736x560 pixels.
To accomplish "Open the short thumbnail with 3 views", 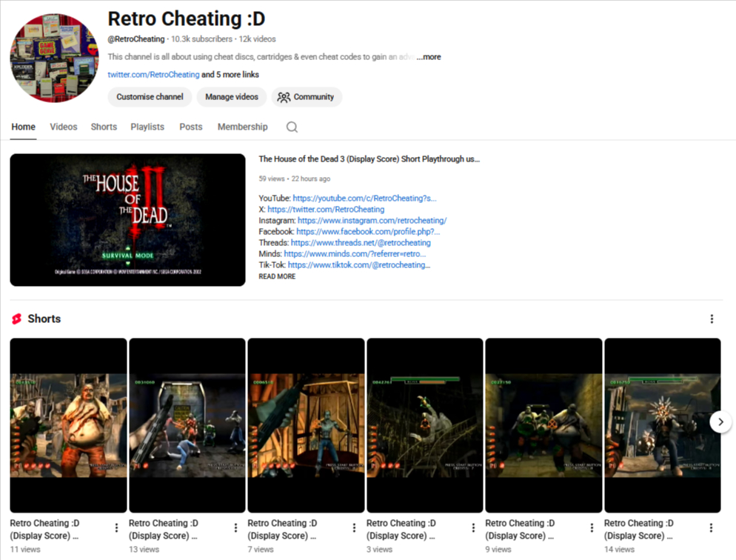I will (x=425, y=425).
